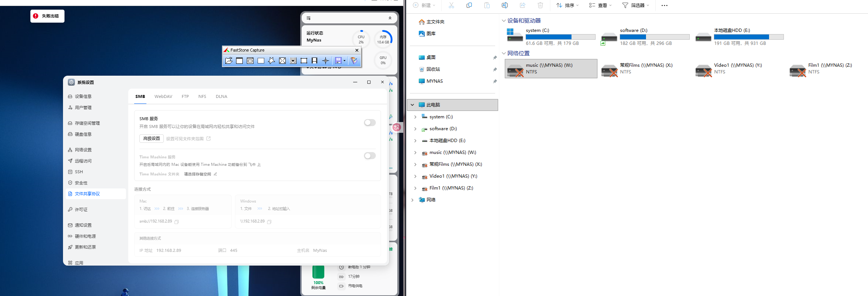Open the 新建 dropdown in Explorer
This screenshot has width=868, height=296.
[x=424, y=5]
